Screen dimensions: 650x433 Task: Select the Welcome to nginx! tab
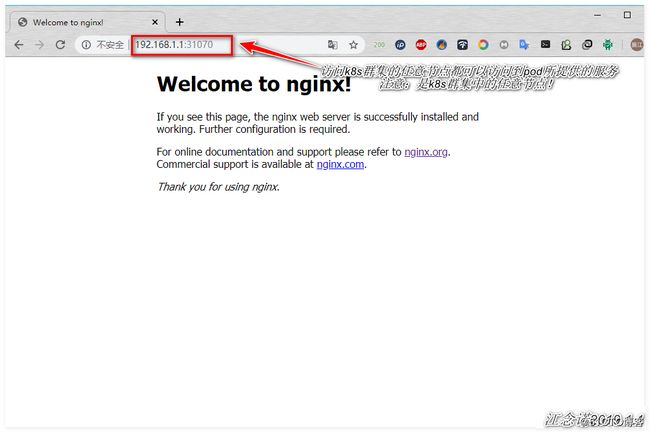tap(86, 22)
